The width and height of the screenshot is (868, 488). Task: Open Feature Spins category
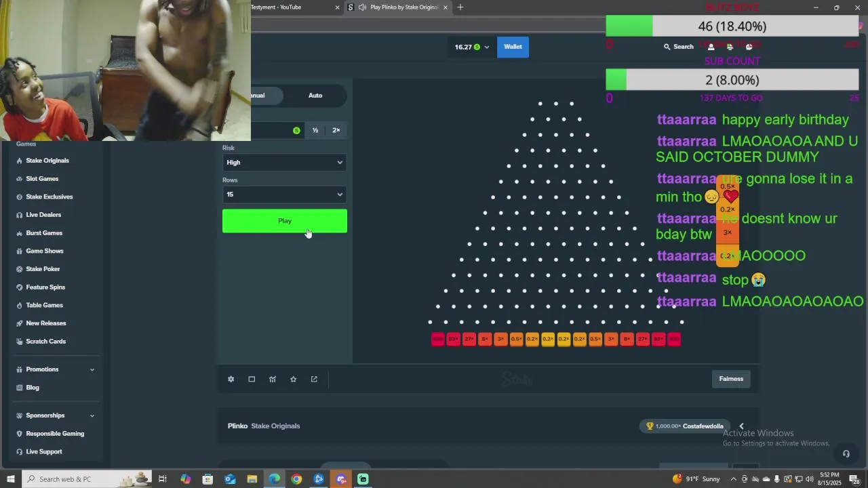(45, 287)
